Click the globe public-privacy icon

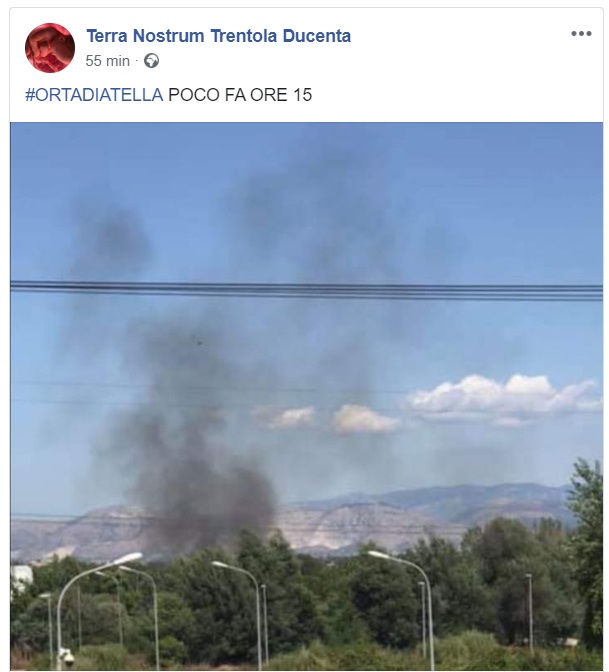pyautogui.click(x=151, y=61)
